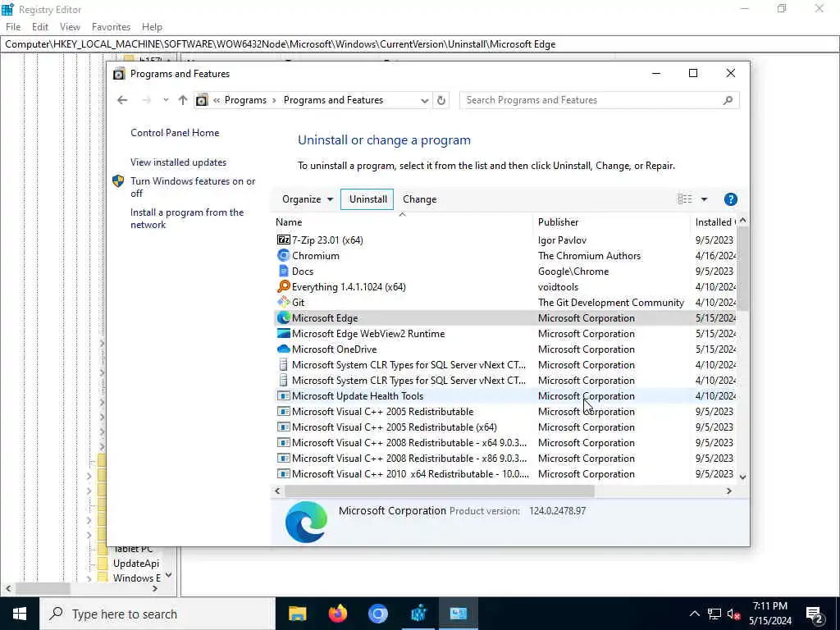Click Turn Windows features on or off
The height and width of the screenshot is (630, 840).
(193, 187)
